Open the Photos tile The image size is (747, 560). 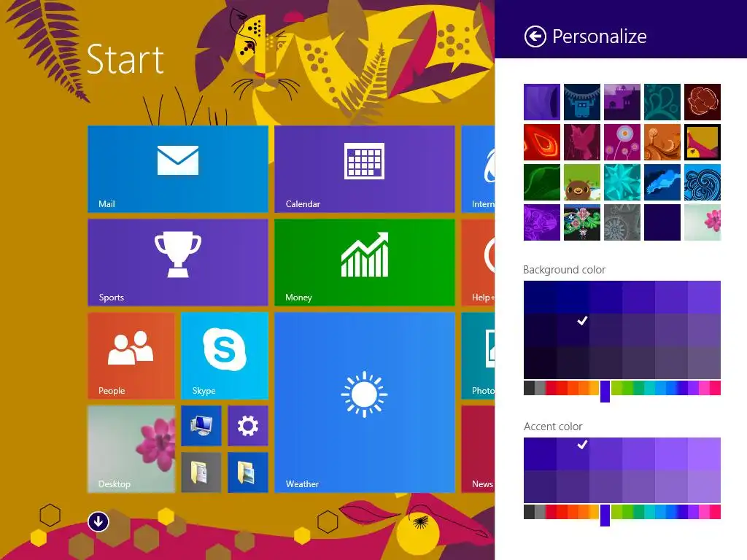coord(479,356)
